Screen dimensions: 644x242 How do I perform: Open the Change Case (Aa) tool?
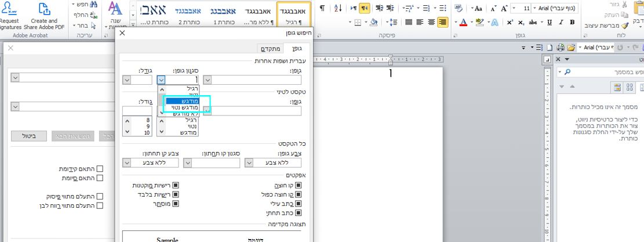tap(478, 8)
